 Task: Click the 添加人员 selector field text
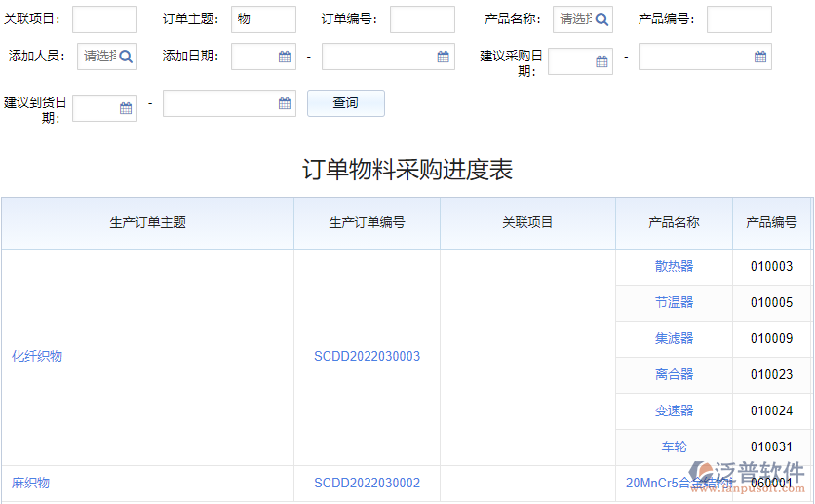coord(99,57)
